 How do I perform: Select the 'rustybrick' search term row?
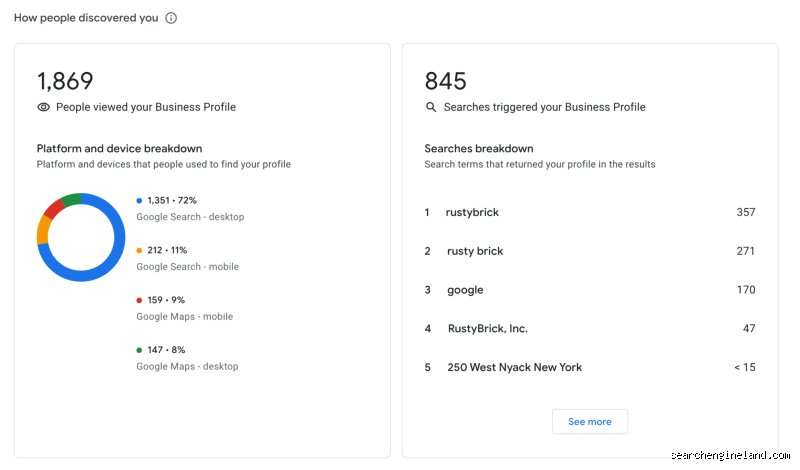click(590, 212)
